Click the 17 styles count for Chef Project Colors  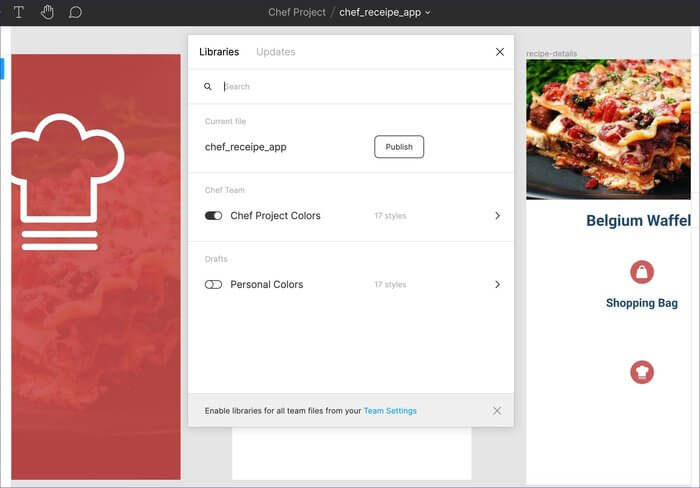click(390, 216)
